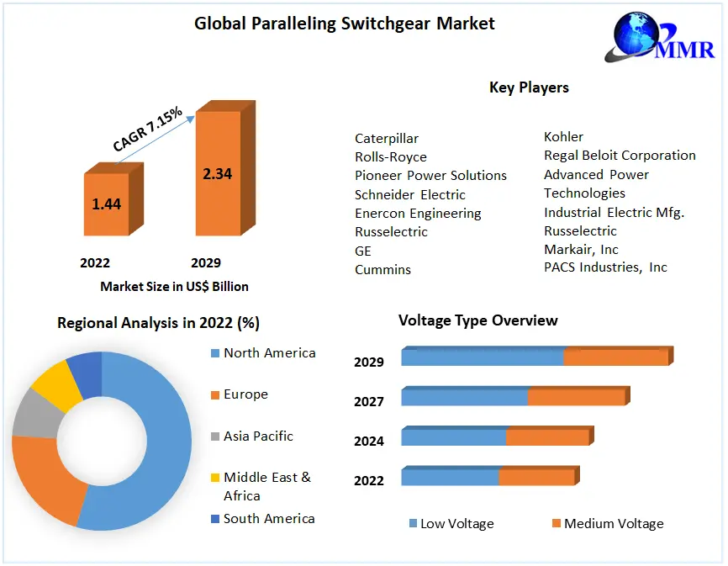Viewport: 728px width, 566px height.
Task: Select the Middle East & Africa yellow marker
Action: coord(214,478)
